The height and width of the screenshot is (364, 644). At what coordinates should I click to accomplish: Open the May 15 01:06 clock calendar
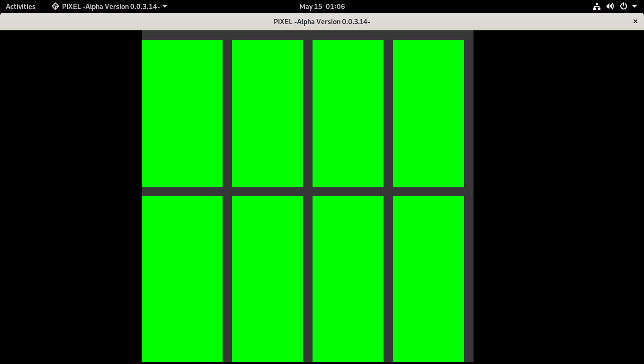click(x=322, y=7)
